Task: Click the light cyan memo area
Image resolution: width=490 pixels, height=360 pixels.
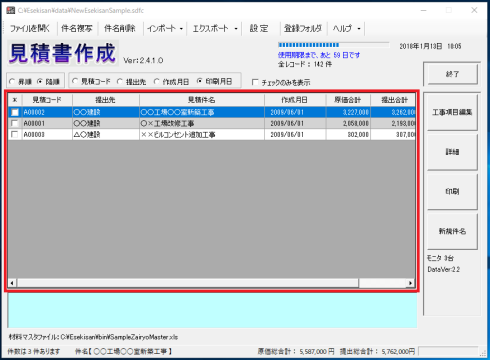Action: tap(212, 310)
